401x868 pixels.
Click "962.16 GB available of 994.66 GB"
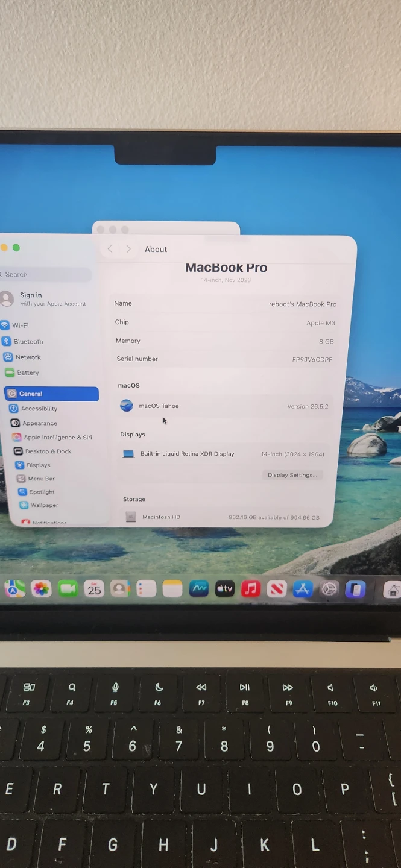coord(274,517)
